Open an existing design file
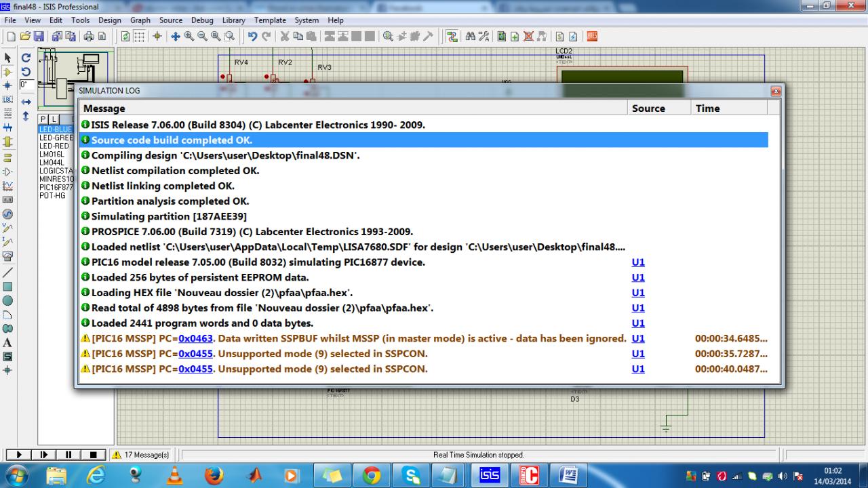 click(25, 36)
